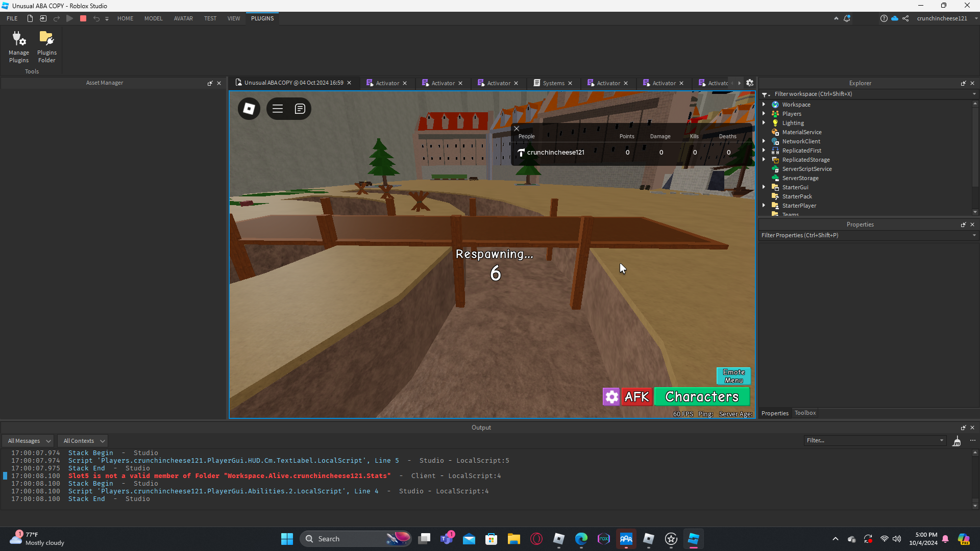Stop the running playtest with the red square
Image resolution: width=980 pixels, height=551 pixels.
83,18
